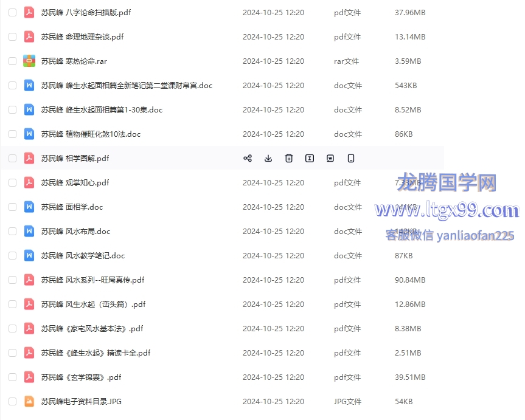Tick the checkbox for 风生水起（峦头篇）.pdf
Image resolution: width=525 pixels, height=420 pixels.
coord(12,304)
